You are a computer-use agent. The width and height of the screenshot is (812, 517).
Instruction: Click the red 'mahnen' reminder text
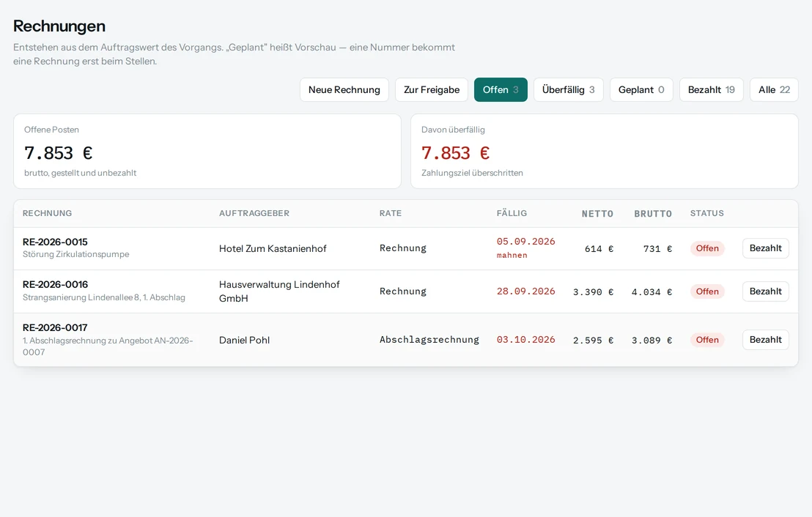pos(512,255)
